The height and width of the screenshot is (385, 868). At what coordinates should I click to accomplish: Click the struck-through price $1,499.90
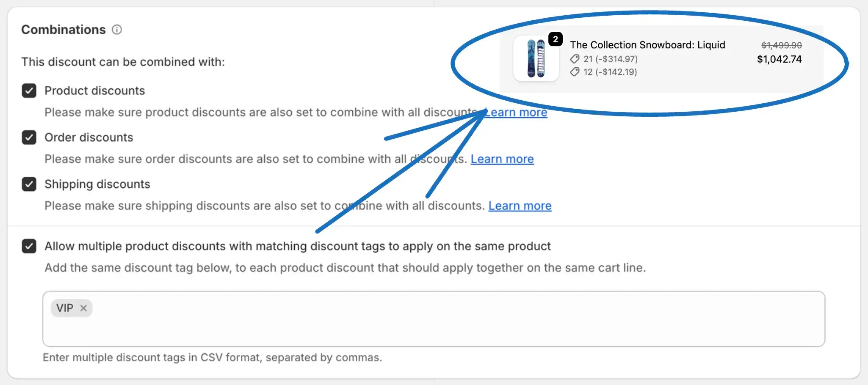(781, 45)
